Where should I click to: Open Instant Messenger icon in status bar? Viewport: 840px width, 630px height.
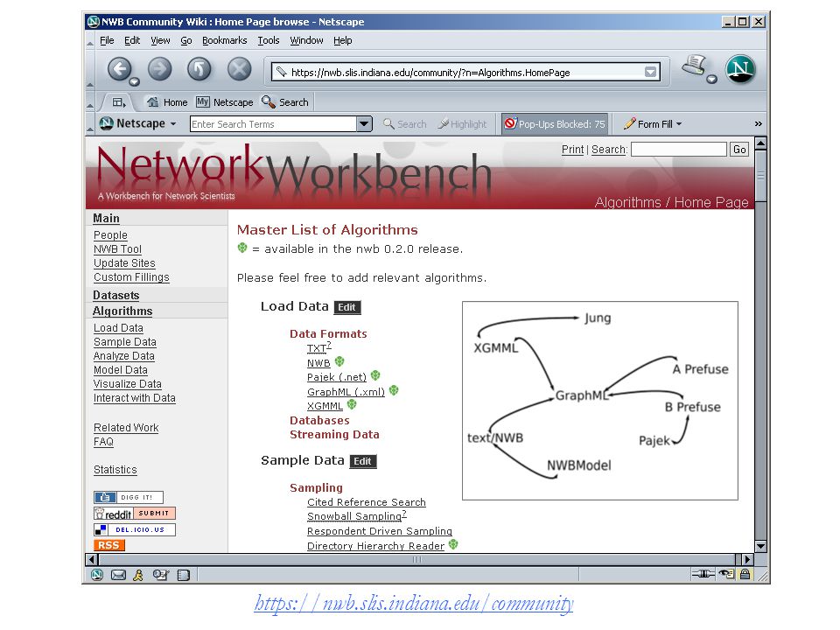[x=138, y=575]
